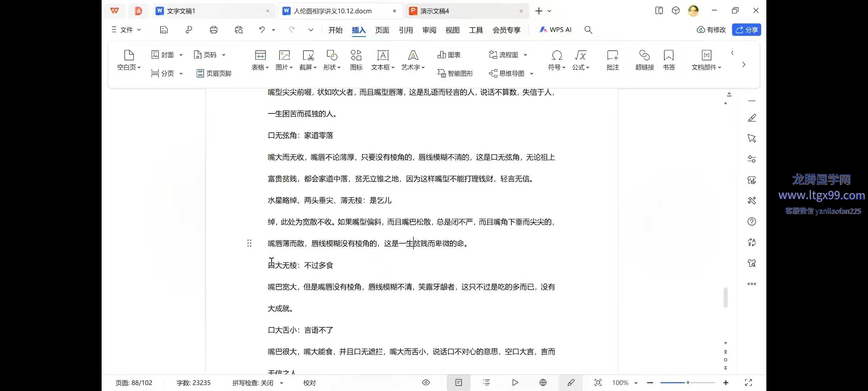Screen dimensions: 868x391
Task: Toggle writing mode pen icon in status bar
Action: (x=571, y=383)
